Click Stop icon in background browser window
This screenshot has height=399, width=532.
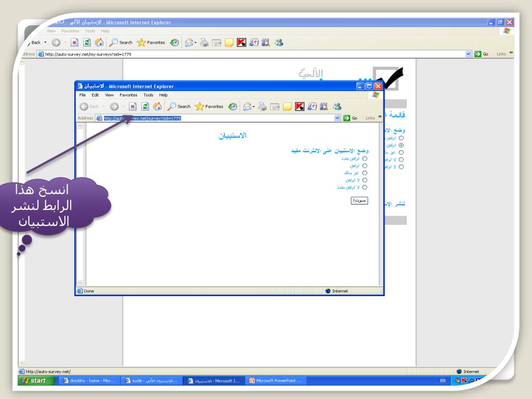(74, 43)
